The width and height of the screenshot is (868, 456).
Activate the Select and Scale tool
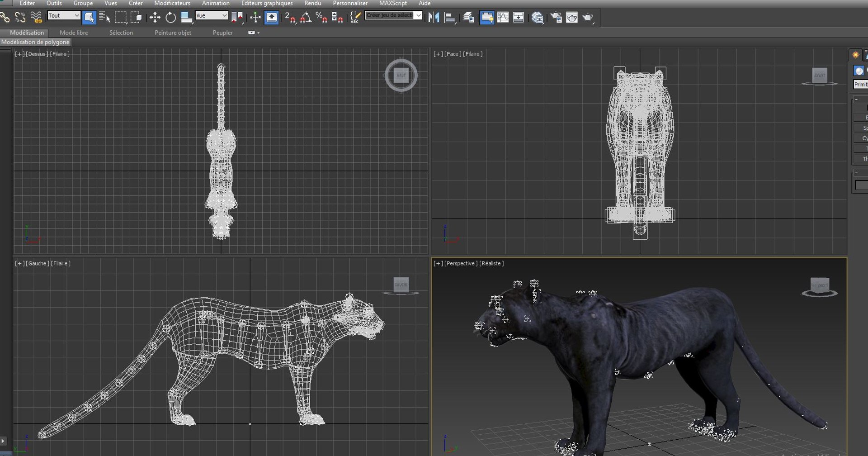(186, 18)
